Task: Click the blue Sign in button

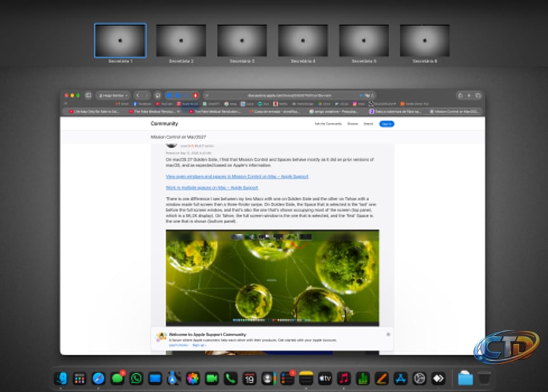Action: [386, 124]
